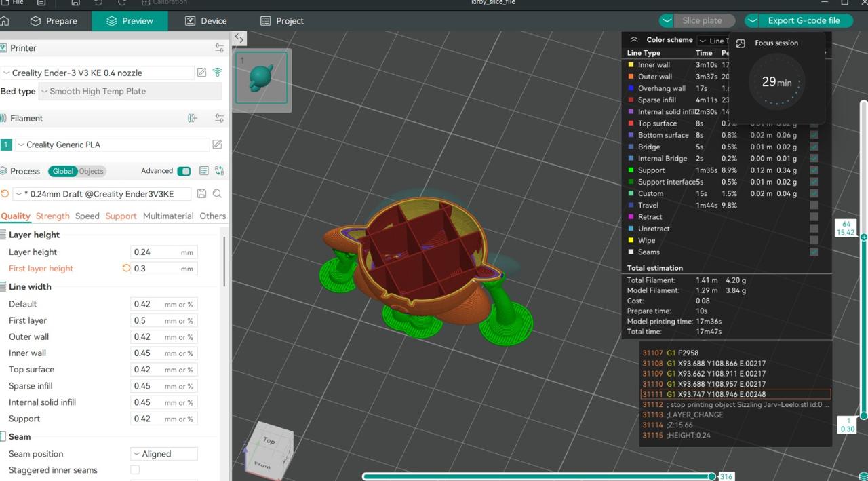Screen dimensions: 868x481
Task: Open the Strength settings tab
Action: click(x=52, y=216)
